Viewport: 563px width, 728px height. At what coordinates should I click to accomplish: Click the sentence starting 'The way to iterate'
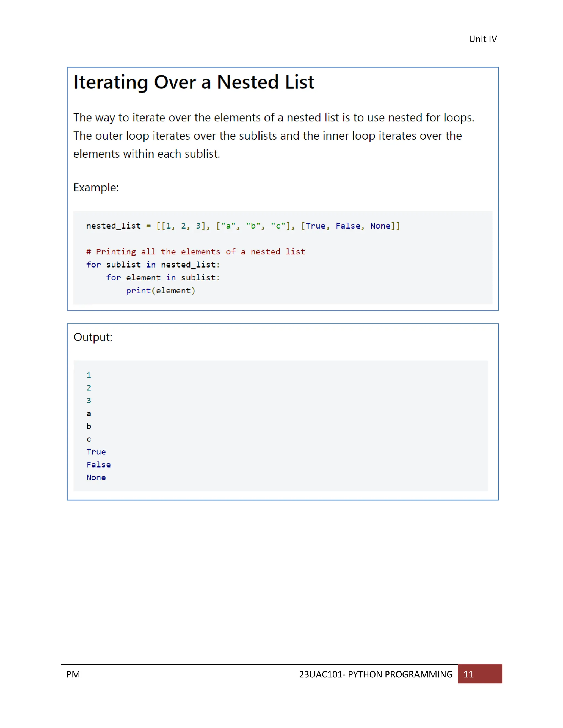[274, 118]
